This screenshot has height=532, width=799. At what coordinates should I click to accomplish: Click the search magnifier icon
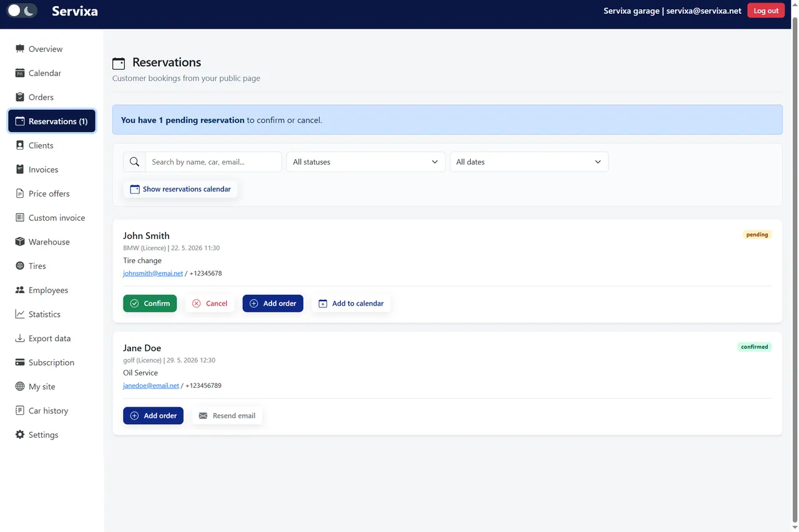tap(134, 162)
